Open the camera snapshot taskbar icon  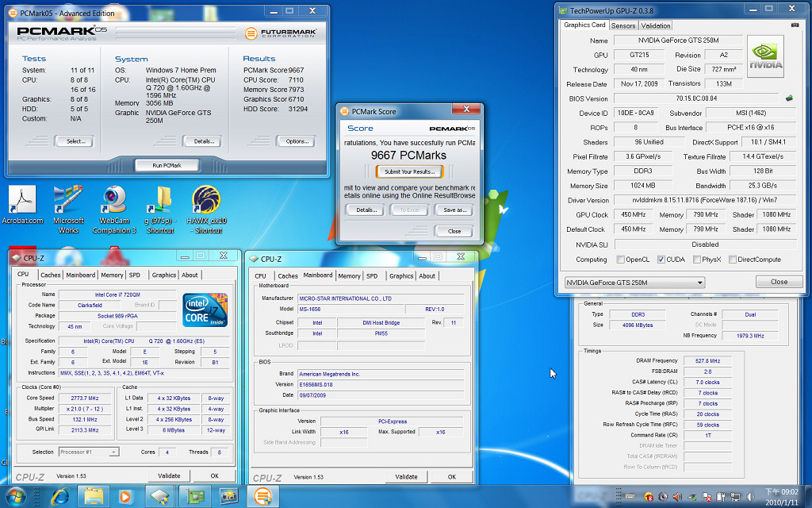(228, 497)
